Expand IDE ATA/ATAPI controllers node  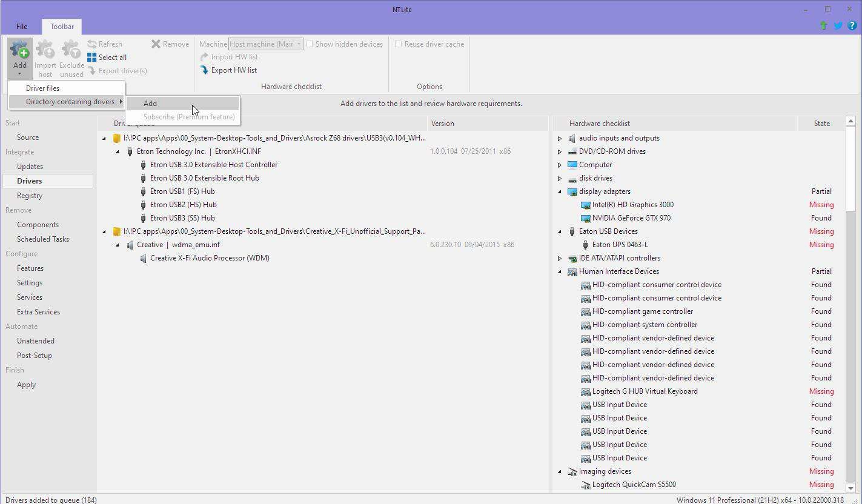pos(560,258)
